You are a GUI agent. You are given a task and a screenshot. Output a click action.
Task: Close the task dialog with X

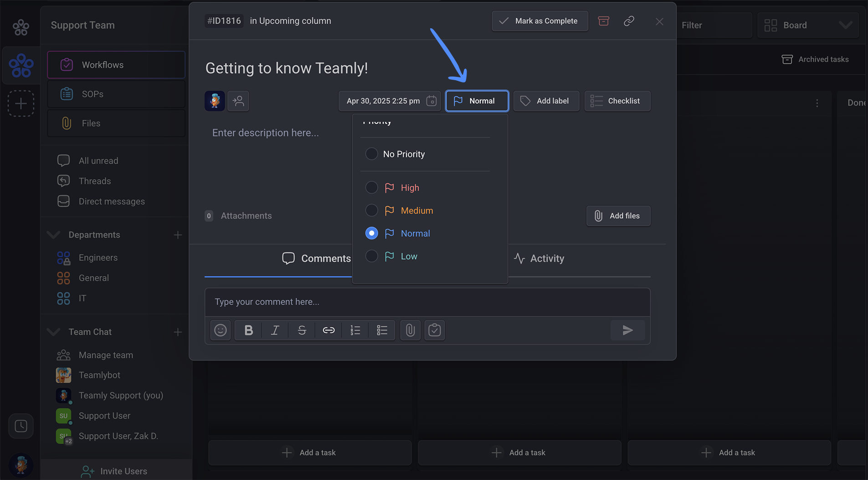659,21
